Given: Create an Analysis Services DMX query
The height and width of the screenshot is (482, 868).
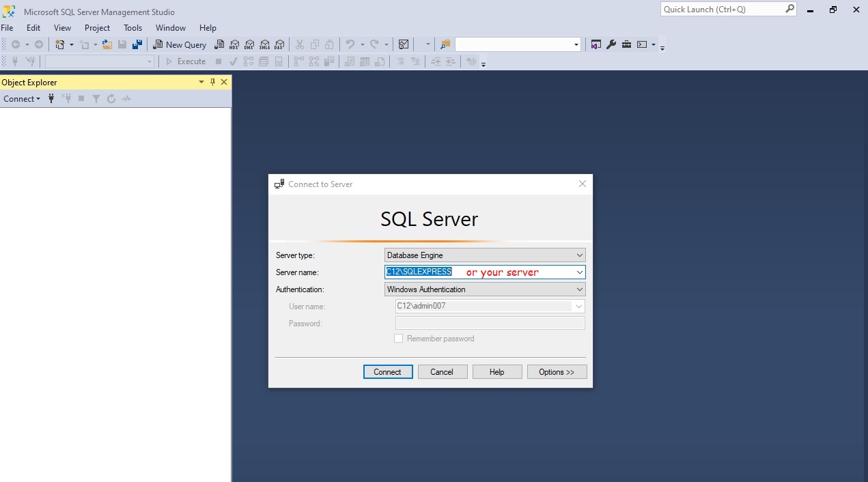Looking at the screenshot, I should (249, 44).
